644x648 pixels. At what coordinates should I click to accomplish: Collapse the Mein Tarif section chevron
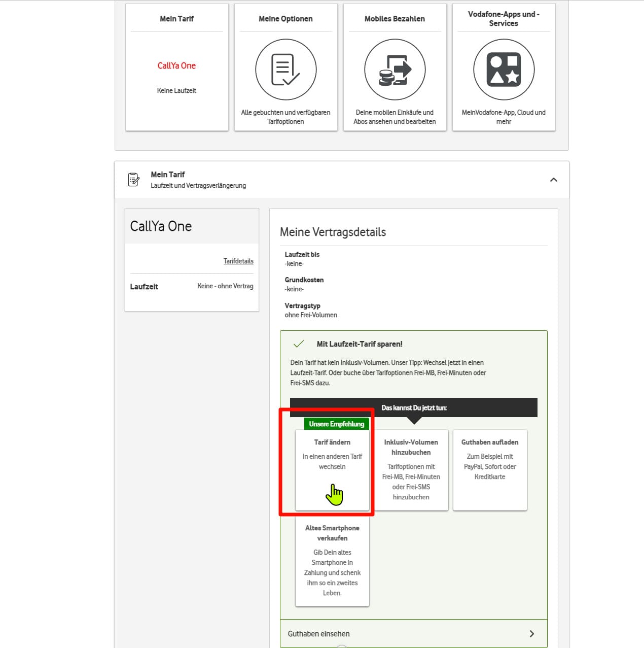tap(553, 180)
